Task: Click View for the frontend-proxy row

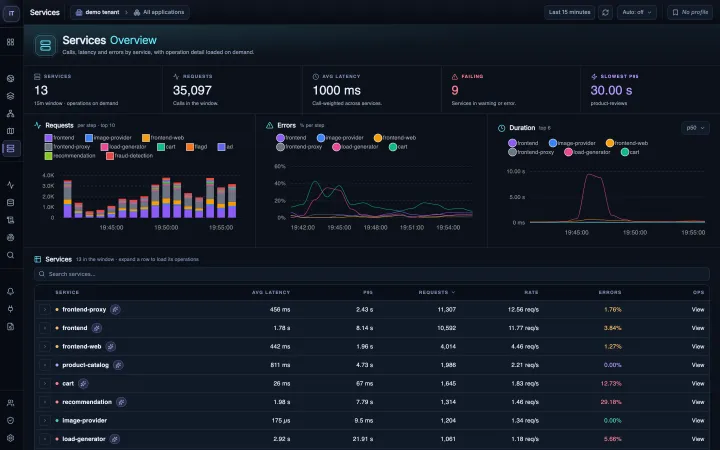Action: [x=698, y=309]
